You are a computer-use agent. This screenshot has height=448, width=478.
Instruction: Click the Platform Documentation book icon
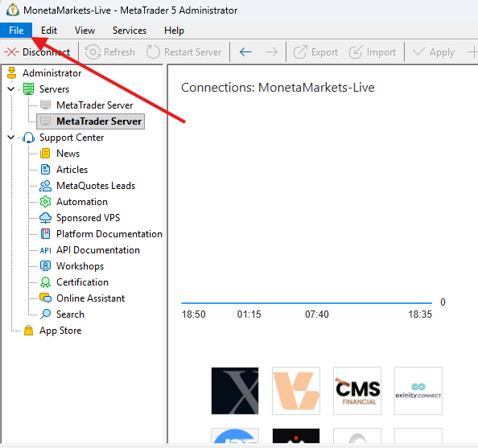point(45,234)
